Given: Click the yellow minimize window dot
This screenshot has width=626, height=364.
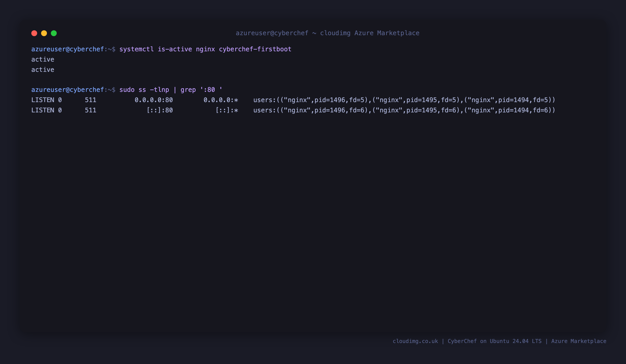Looking at the screenshot, I should [x=44, y=33].
